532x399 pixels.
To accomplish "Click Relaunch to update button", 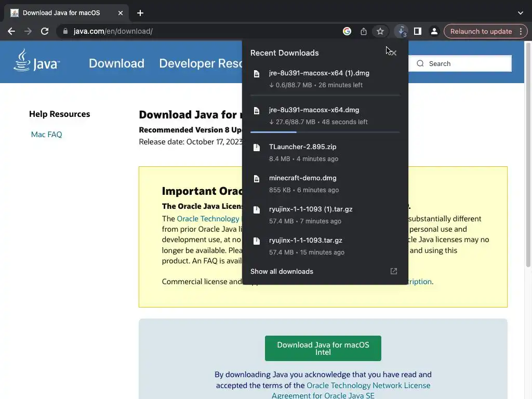I will (481, 31).
